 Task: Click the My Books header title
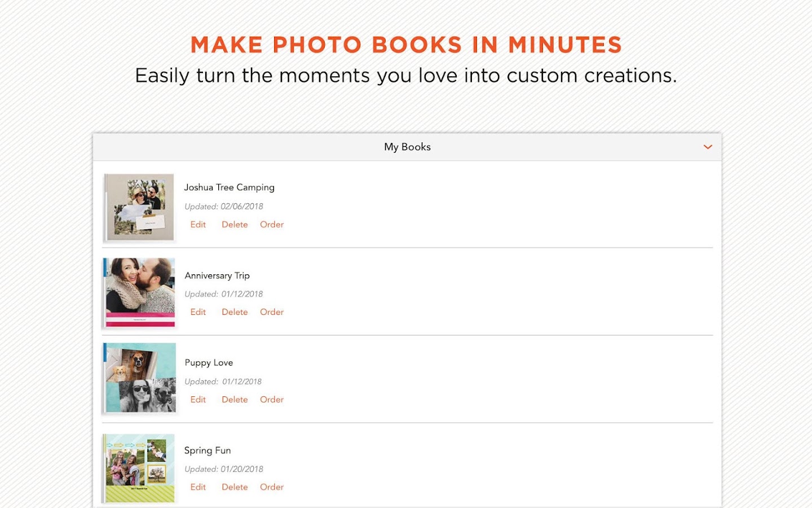pos(407,147)
